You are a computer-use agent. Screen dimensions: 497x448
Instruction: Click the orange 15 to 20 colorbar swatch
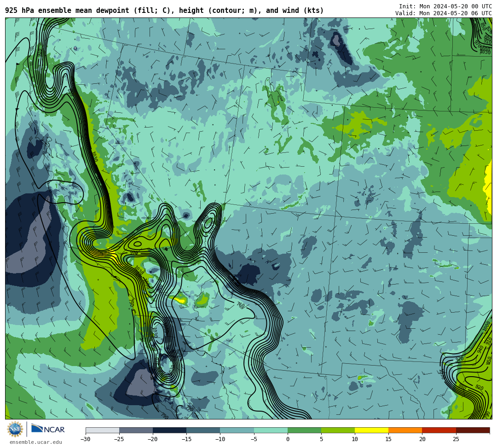[405, 430]
